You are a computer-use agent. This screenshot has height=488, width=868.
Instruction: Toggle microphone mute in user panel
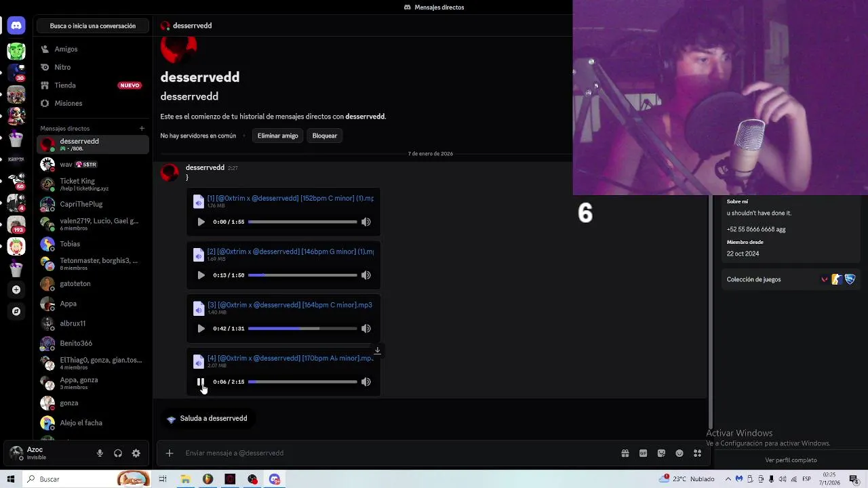pyautogui.click(x=100, y=453)
